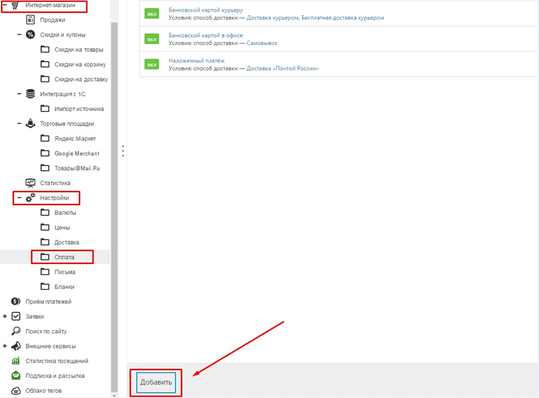Click the coin icon of Приём платежей
The image size is (539, 398).
pyautogui.click(x=16, y=301)
